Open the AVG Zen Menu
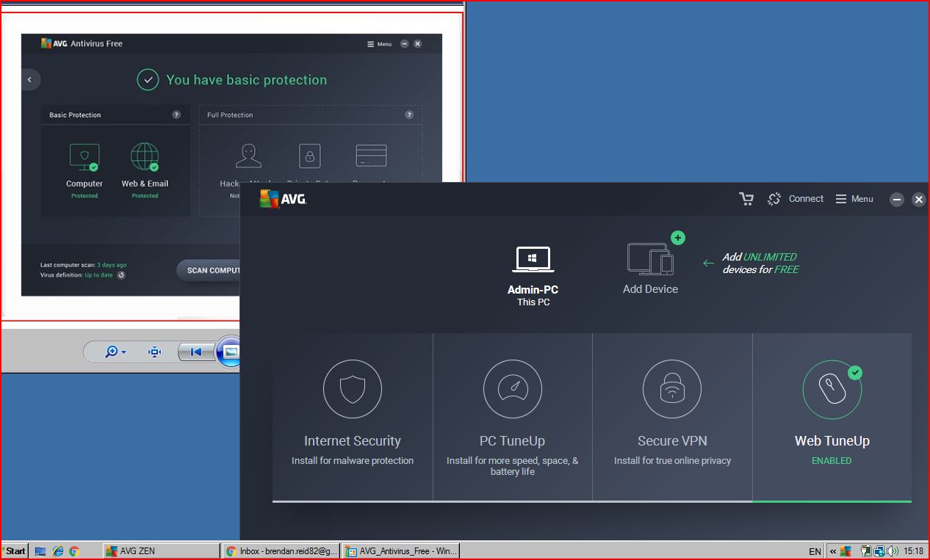930x560 pixels. [x=854, y=199]
